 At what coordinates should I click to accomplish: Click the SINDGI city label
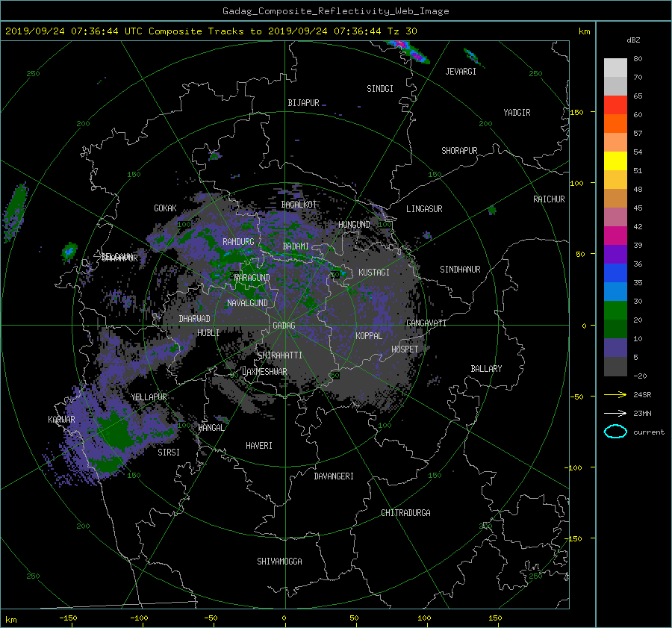point(380,89)
